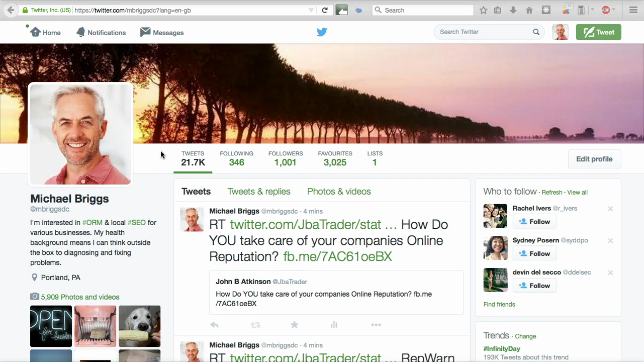Viewport: 644px width, 362px height.
Task: Follow Sydney Posern
Action: pos(534,254)
